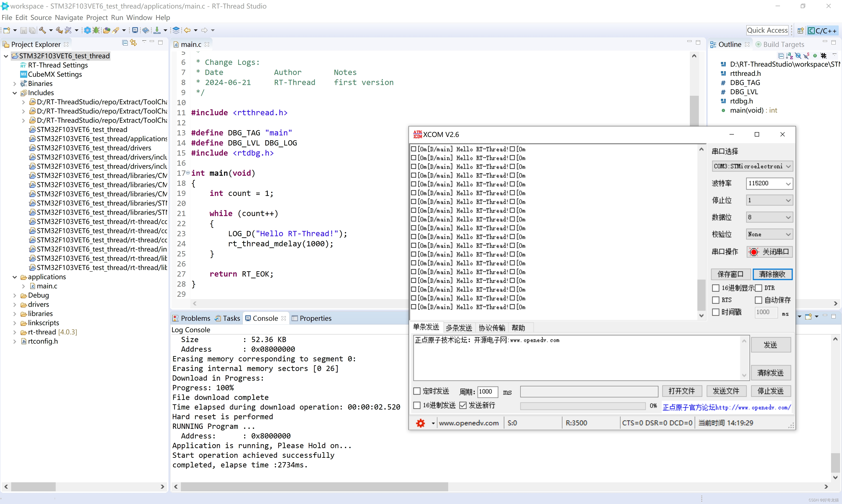Click the 清除接收 clear receive button
This screenshot has height=504, width=842.
(772, 274)
